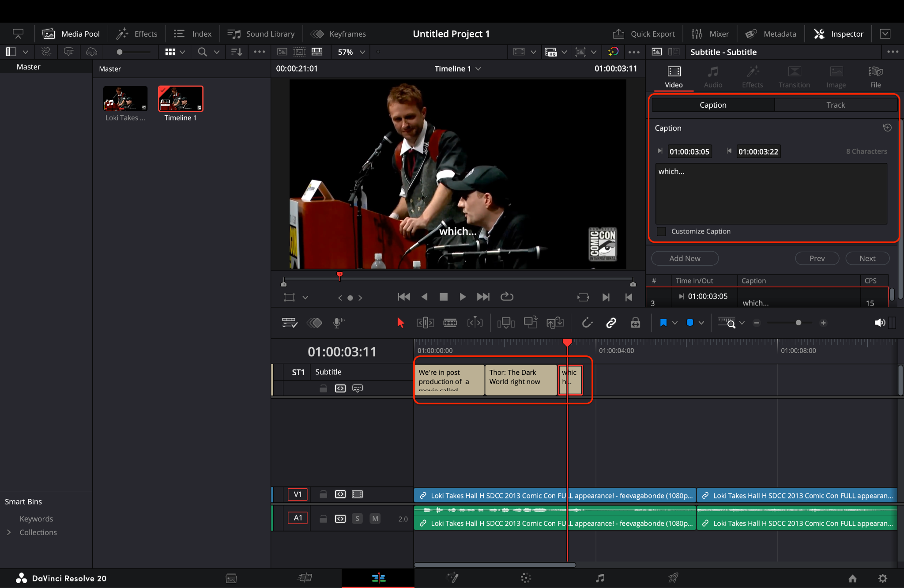Click the Add New caption button
The width and height of the screenshot is (904, 588).
[685, 258]
